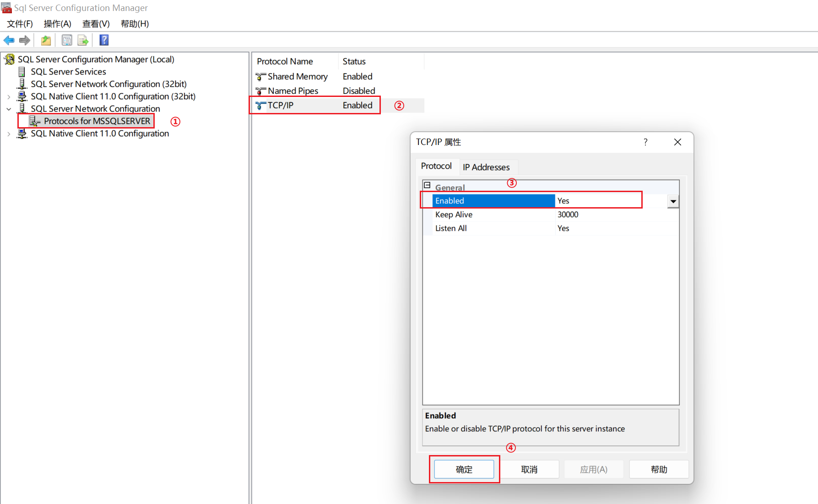This screenshot has width=818, height=504.
Task: Click the SQL Server Configuration Manager root icon
Action: (x=10, y=59)
